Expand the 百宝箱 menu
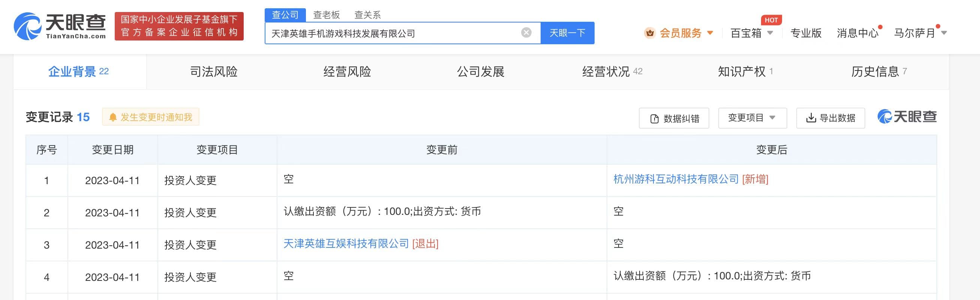980x300 pixels. 752,33
